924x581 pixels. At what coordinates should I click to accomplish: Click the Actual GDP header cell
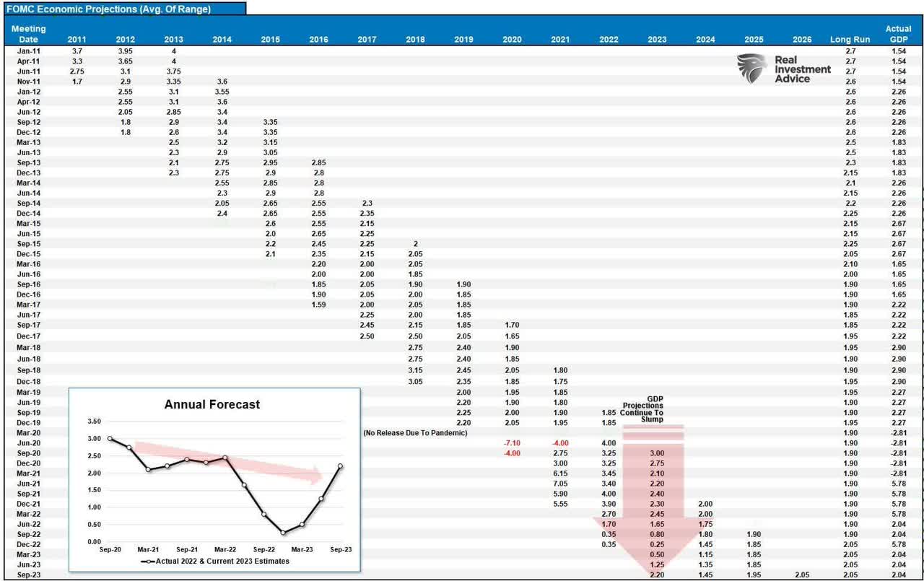[898, 34]
